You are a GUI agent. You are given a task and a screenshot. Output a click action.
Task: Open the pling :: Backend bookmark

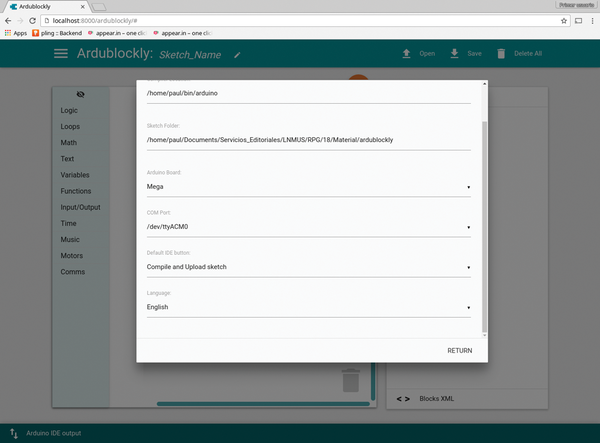[x=57, y=33]
